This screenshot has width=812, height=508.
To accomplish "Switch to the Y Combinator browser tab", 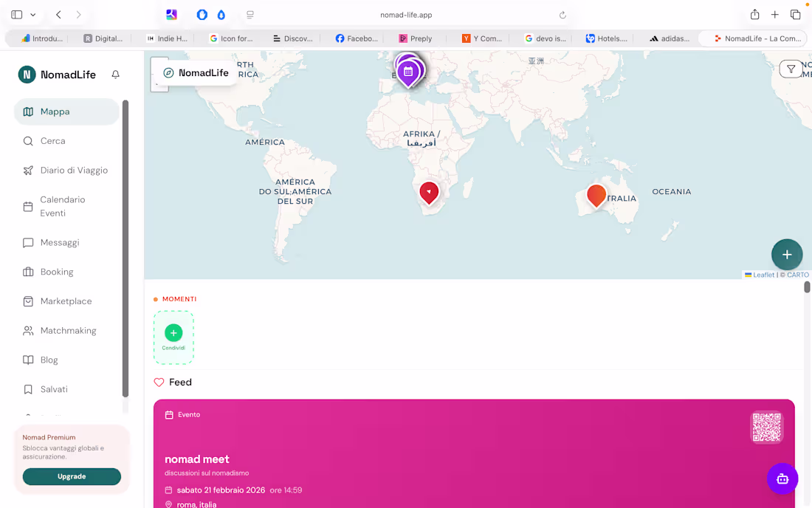I will [x=482, y=38].
